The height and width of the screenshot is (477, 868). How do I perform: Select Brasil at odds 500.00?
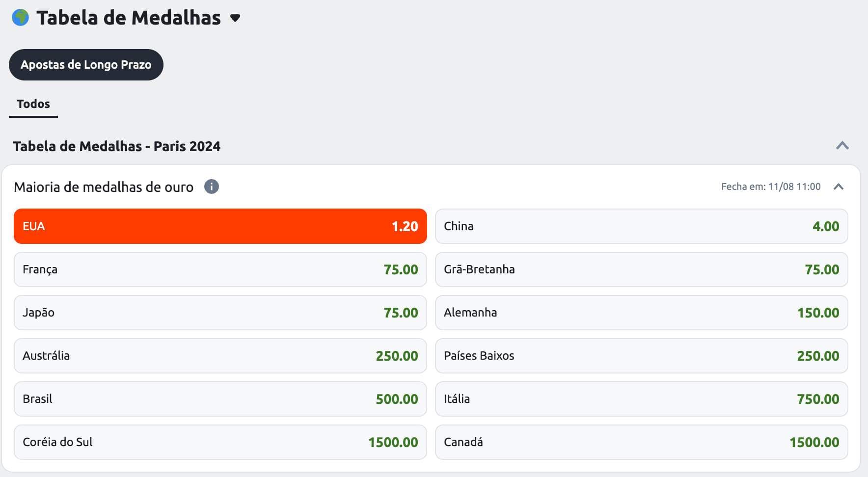[220, 399]
